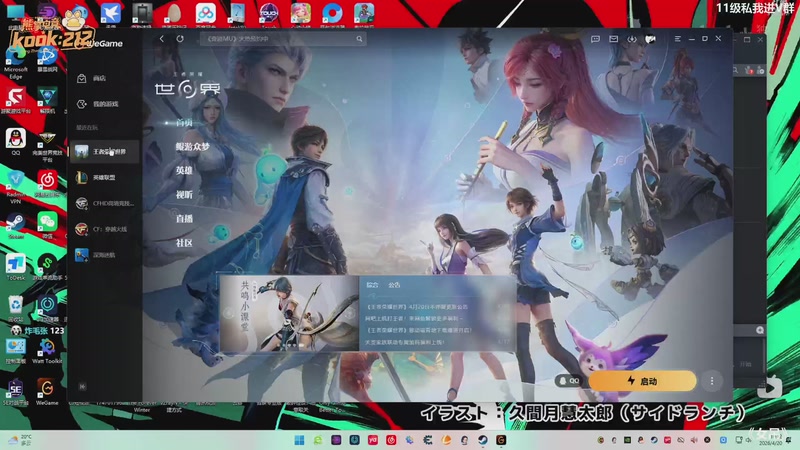Viewport: 800px width, 450px height.
Task: Open more options beside 启动
Action: (x=712, y=381)
